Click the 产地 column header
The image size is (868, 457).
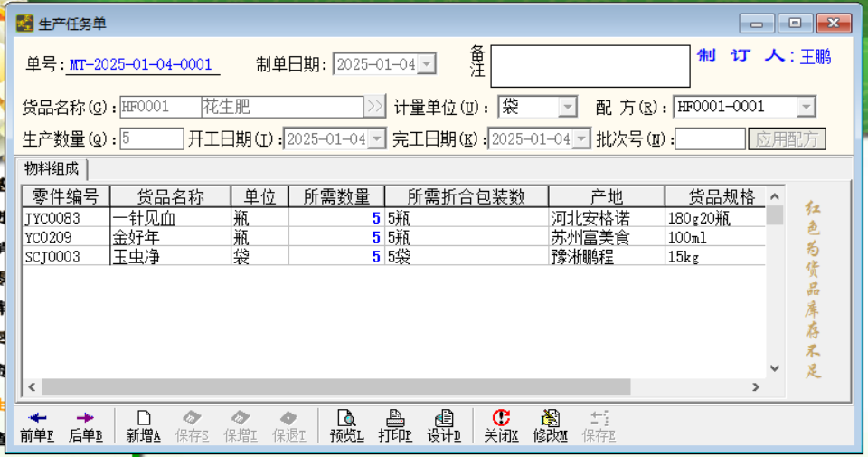click(607, 196)
